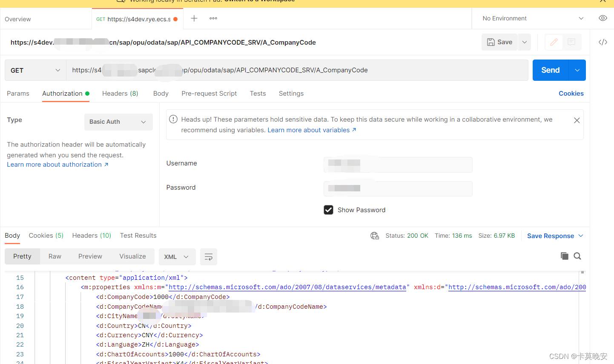Image resolution: width=614 pixels, height=364 pixels.
Task: Switch to Pretty response view
Action: click(22, 256)
